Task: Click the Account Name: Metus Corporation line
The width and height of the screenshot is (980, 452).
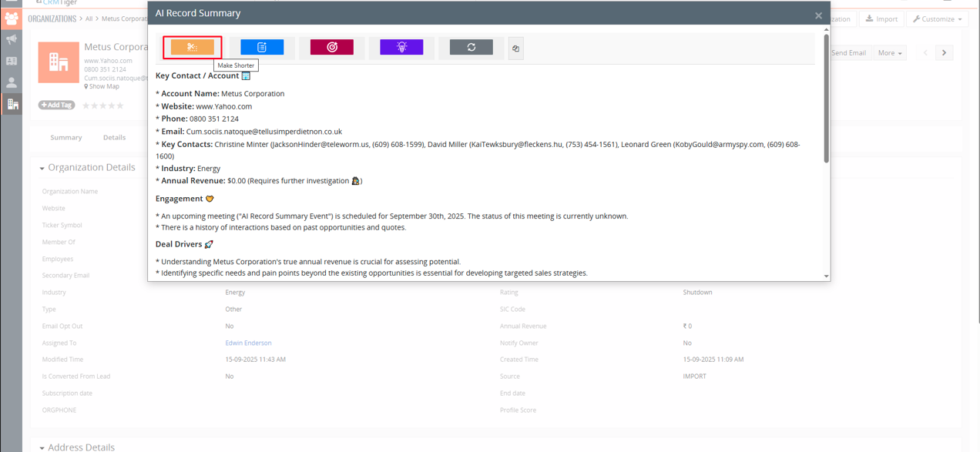Action: 220,94
